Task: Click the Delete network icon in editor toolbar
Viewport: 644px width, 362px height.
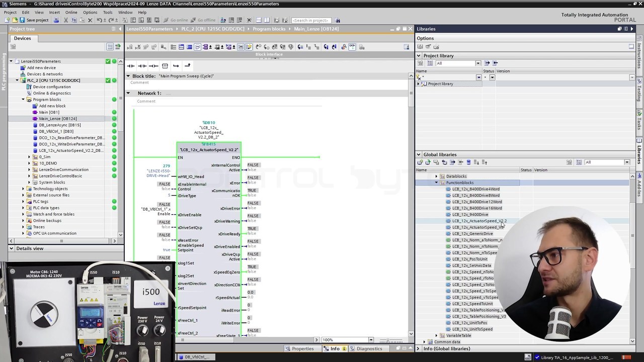Action: pyautogui.click(x=138, y=47)
